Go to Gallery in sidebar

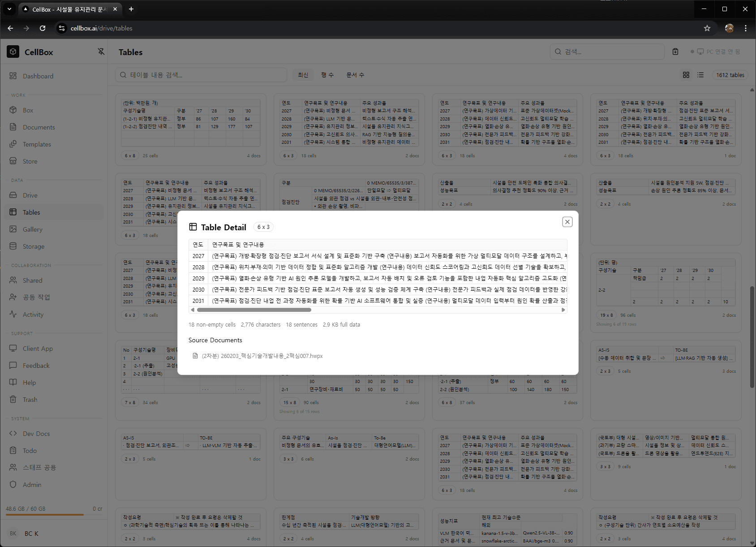click(33, 229)
